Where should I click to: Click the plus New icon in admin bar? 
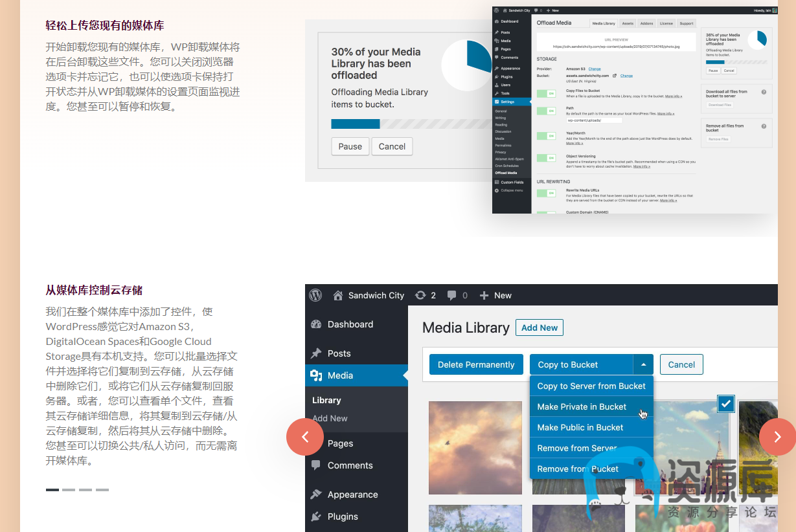[484, 295]
